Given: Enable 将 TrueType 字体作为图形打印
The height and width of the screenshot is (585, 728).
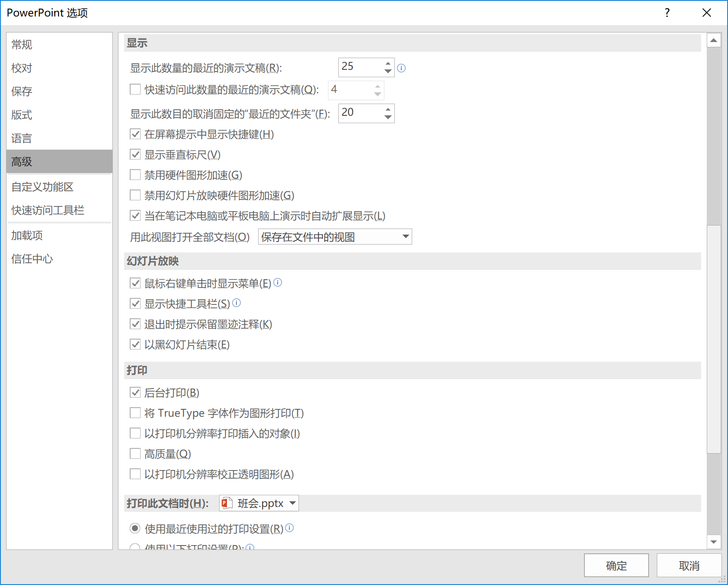Looking at the screenshot, I should click(x=135, y=413).
